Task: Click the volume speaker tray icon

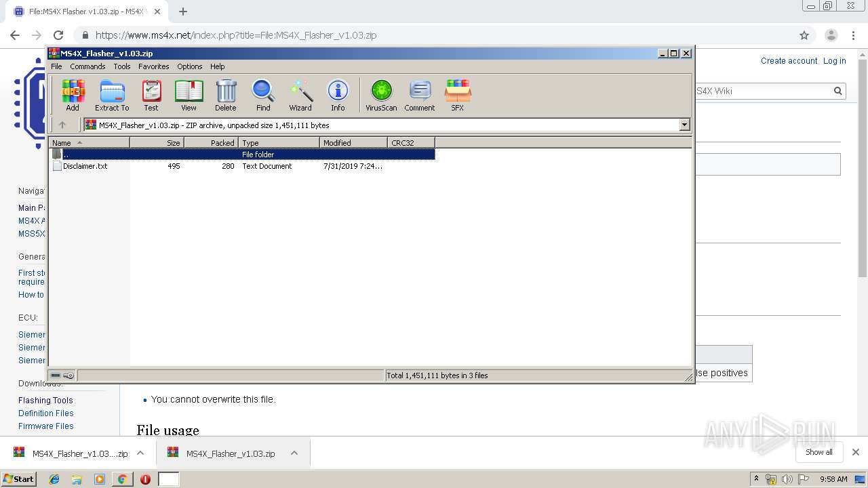Action: [x=787, y=479]
